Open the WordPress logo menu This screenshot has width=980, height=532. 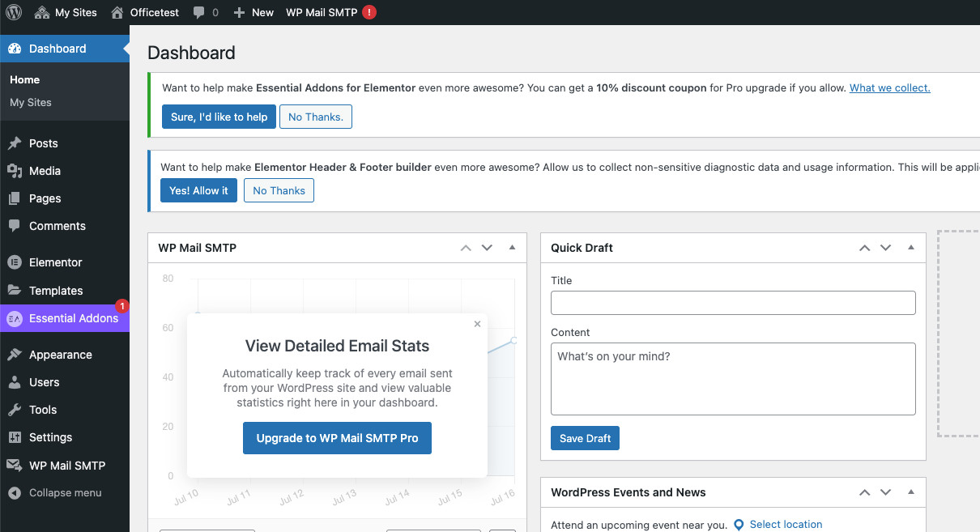tap(14, 12)
